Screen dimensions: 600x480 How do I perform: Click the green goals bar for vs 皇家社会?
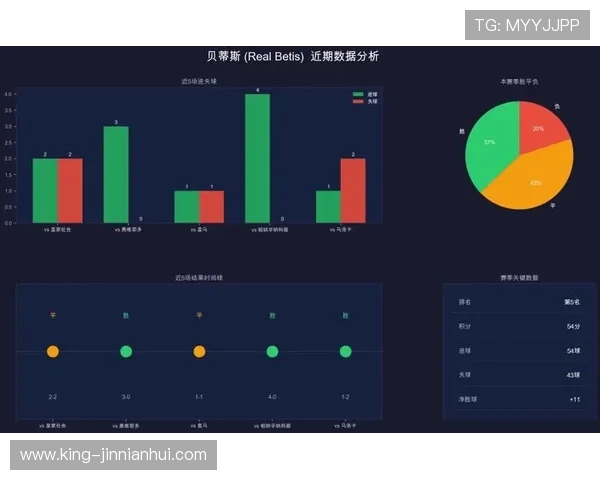pyautogui.click(x=45, y=191)
